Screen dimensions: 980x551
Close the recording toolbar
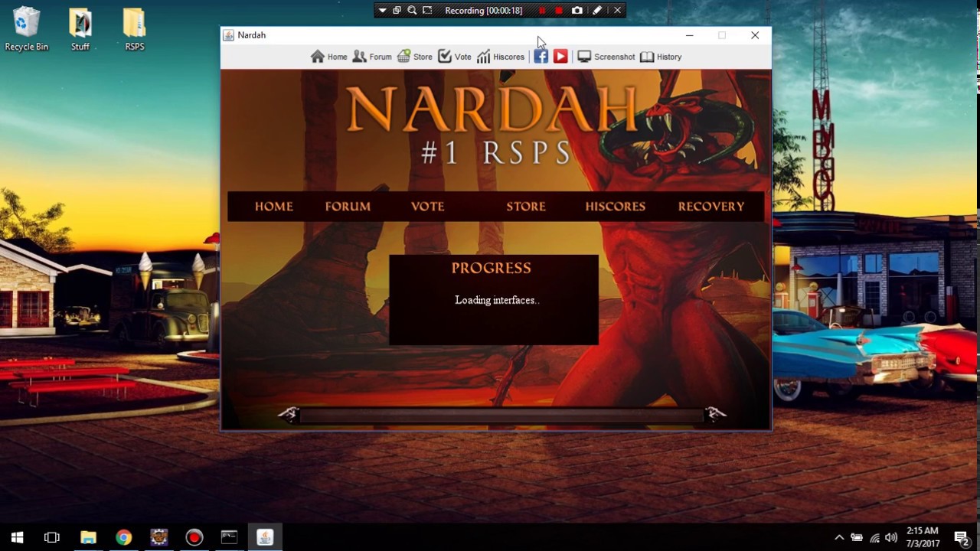click(x=617, y=11)
